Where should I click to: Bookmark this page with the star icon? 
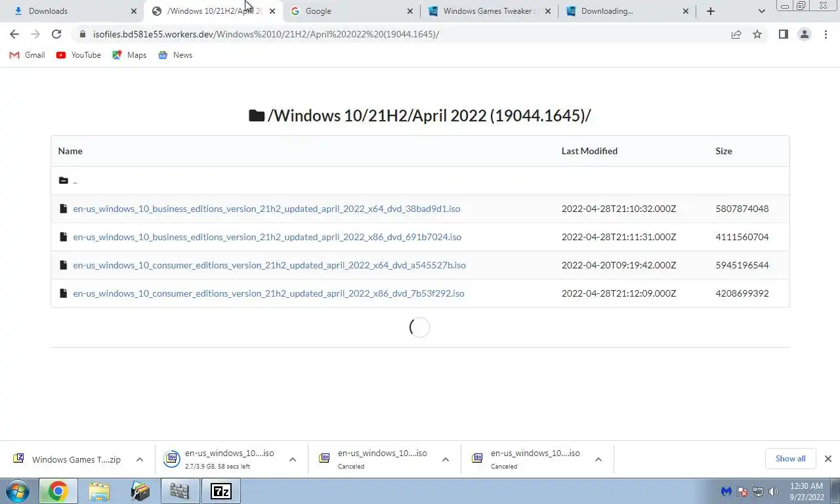tap(757, 34)
